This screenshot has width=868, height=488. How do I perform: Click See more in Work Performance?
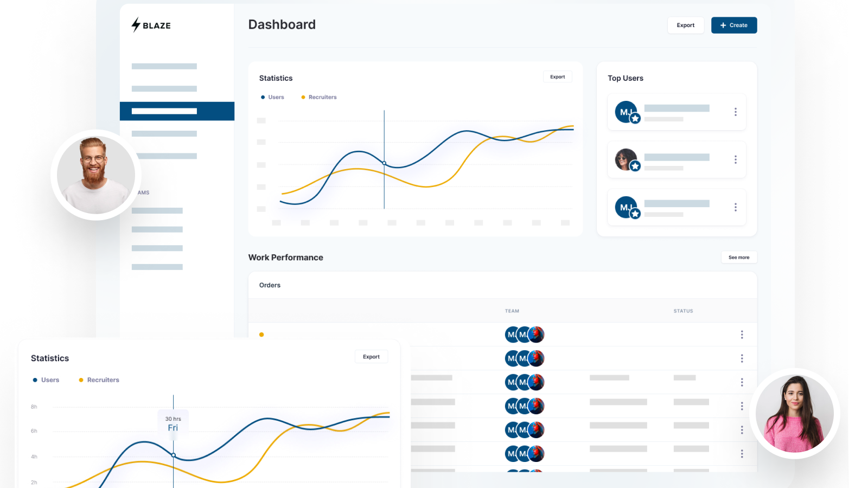[739, 257]
